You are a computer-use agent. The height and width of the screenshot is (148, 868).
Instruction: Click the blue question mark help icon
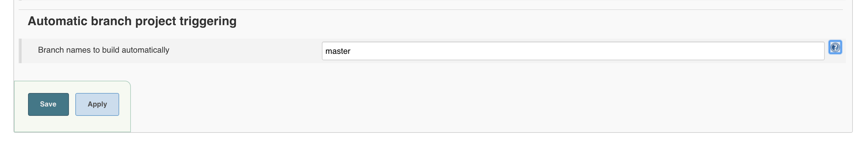[x=835, y=47]
